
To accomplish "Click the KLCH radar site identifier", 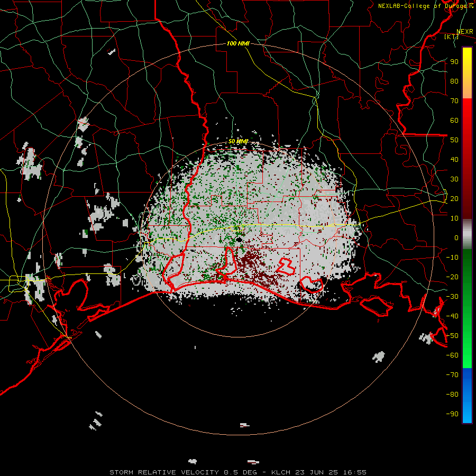I will 282,472.
